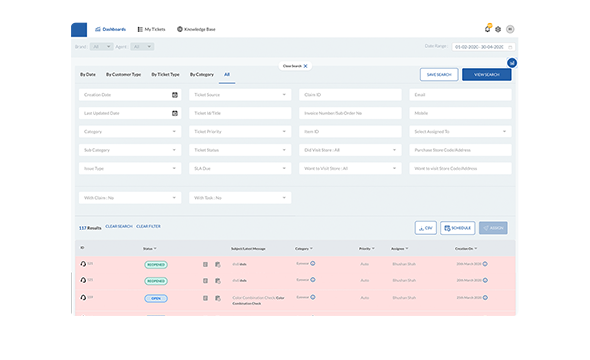Viewport: 590px width, 360px height.
Task: Click the blue floating save icon
Action: pos(512,63)
